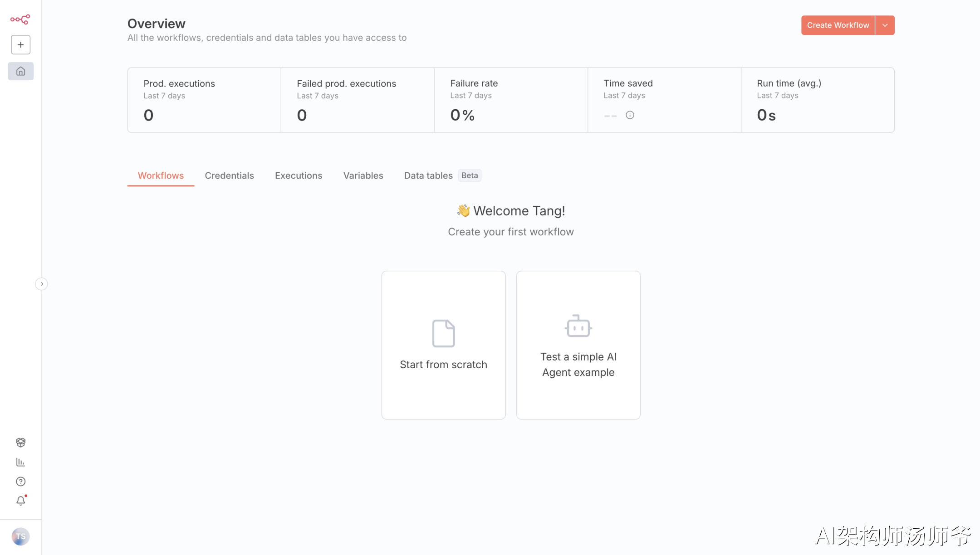The image size is (980, 555).
Task: Click the plus add button in sidebar
Action: pos(20,44)
